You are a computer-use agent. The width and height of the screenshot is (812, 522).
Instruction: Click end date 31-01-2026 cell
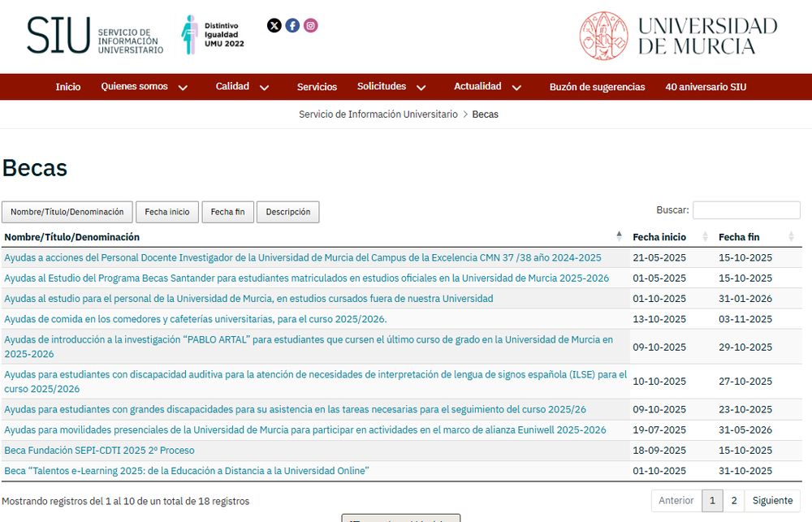[x=745, y=299]
